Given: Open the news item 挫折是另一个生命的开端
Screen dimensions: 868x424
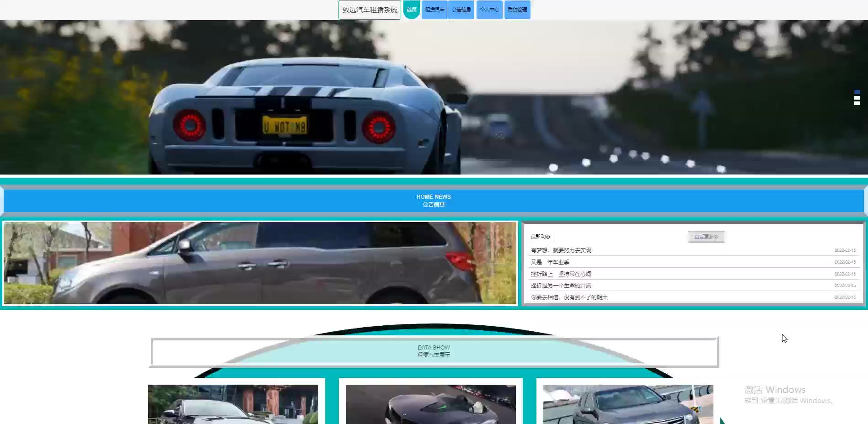Looking at the screenshot, I should [561, 286].
